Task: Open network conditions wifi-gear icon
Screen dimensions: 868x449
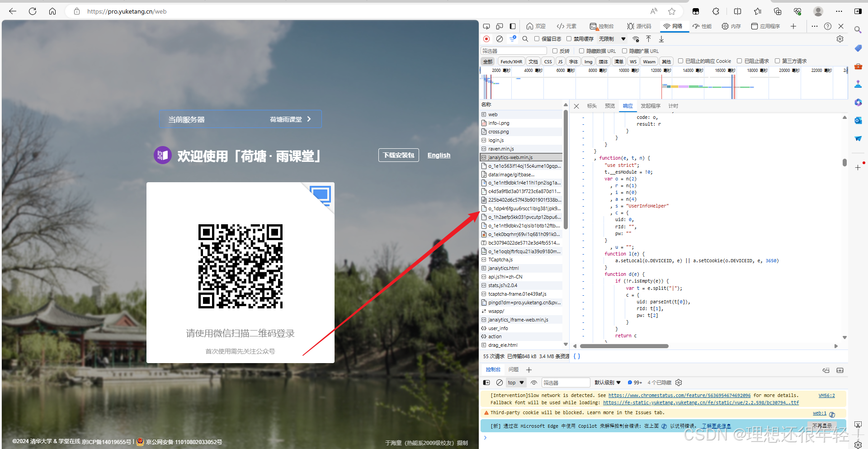Action: pos(636,39)
